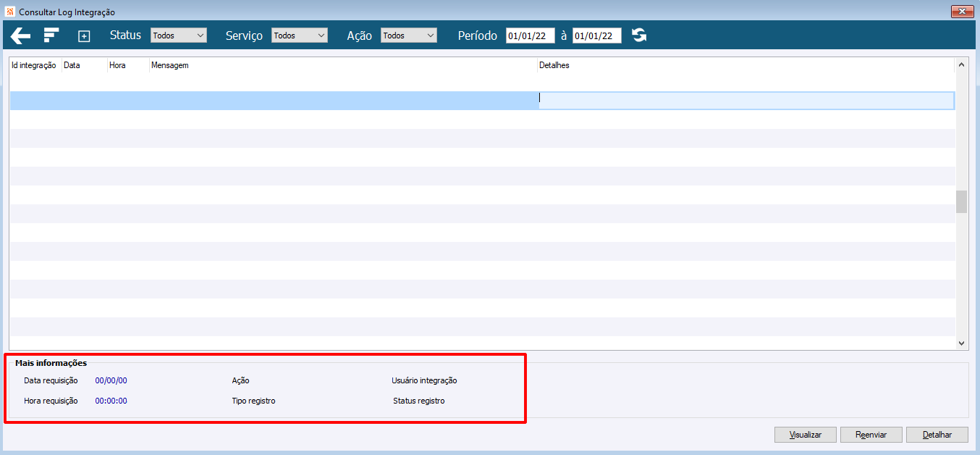Click the Status registro label
The height and width of the screenshot is (455, 980).
click(419, 401)
